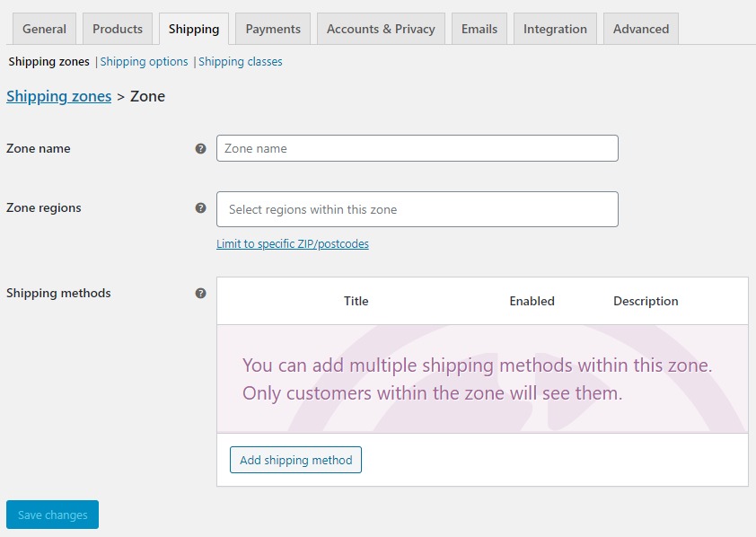The image size is (756, 537).
Task: Open help tooltip next to Zone regions
Action: click(x=201, y=208)
